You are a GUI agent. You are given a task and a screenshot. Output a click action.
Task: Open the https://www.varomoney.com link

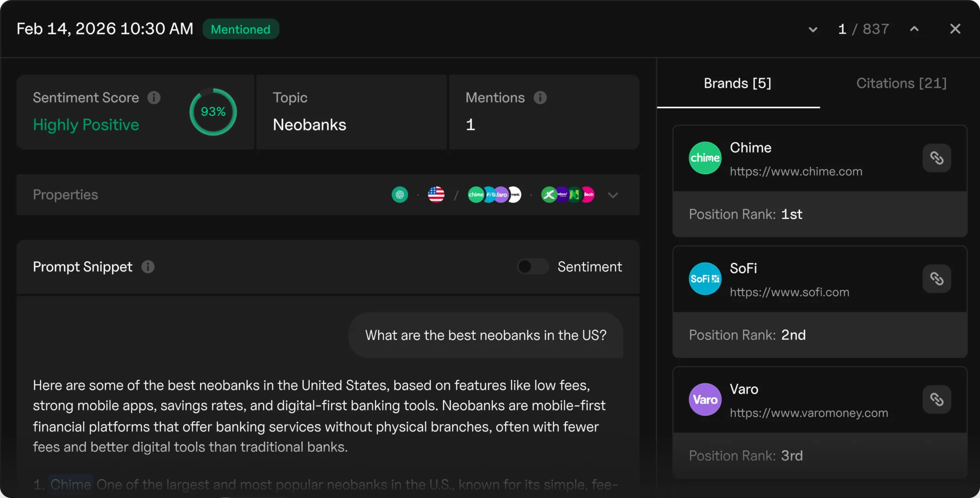pos(808,413)
